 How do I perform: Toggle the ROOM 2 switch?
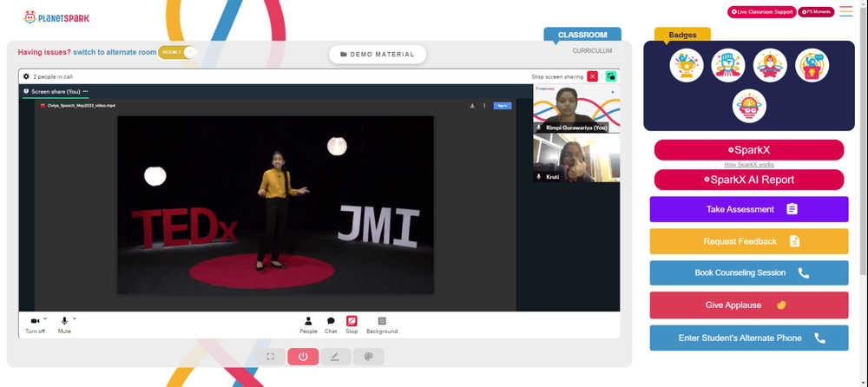(177, 52)
